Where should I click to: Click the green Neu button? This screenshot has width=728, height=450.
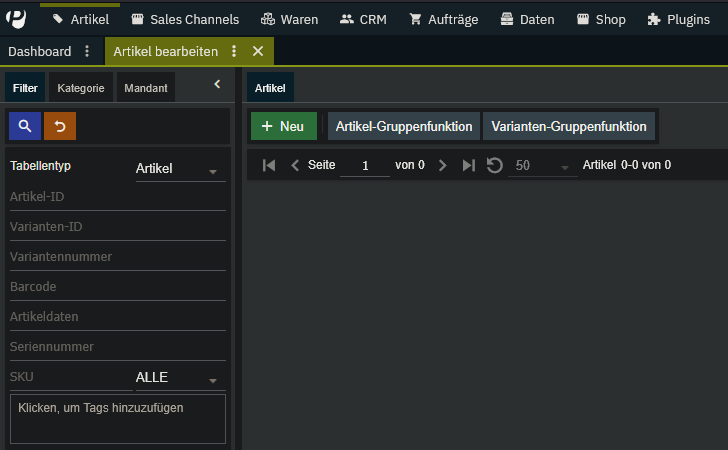coord(283,126)
